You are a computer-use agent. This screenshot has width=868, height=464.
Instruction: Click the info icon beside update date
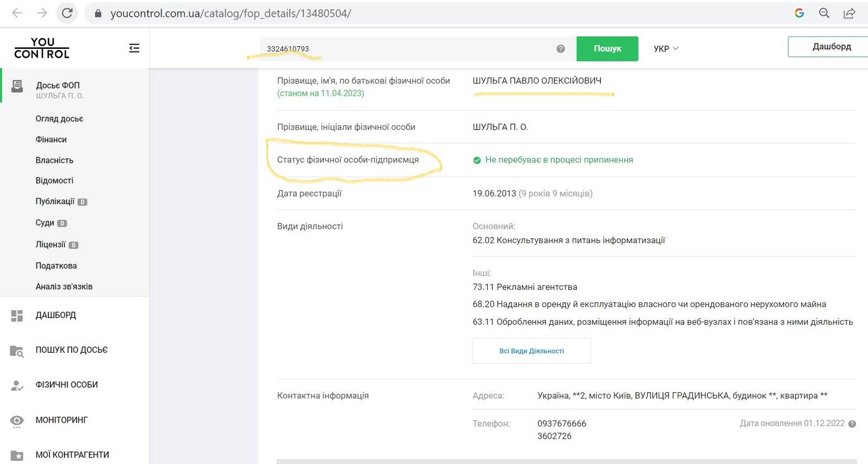(x=852, y=424)
